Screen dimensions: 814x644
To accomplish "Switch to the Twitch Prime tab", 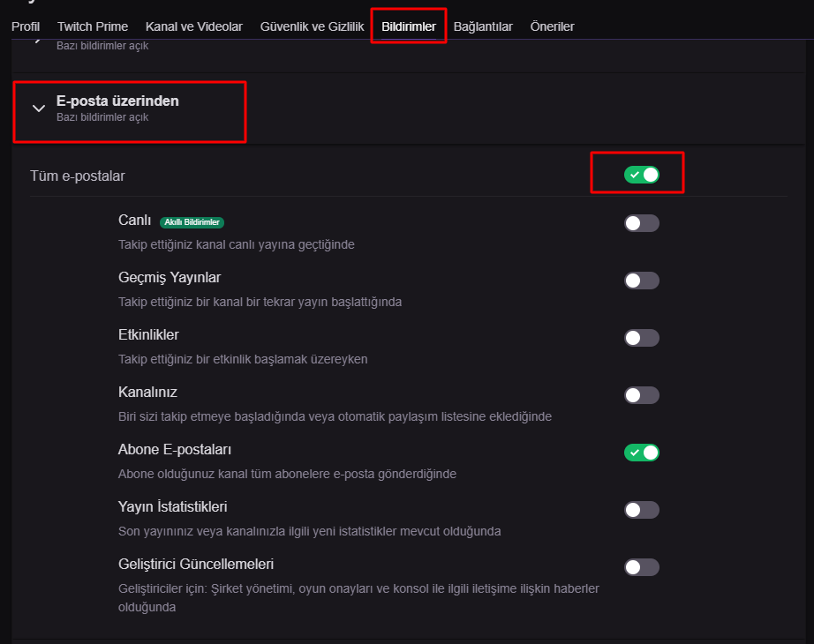I will coord(93,26).
